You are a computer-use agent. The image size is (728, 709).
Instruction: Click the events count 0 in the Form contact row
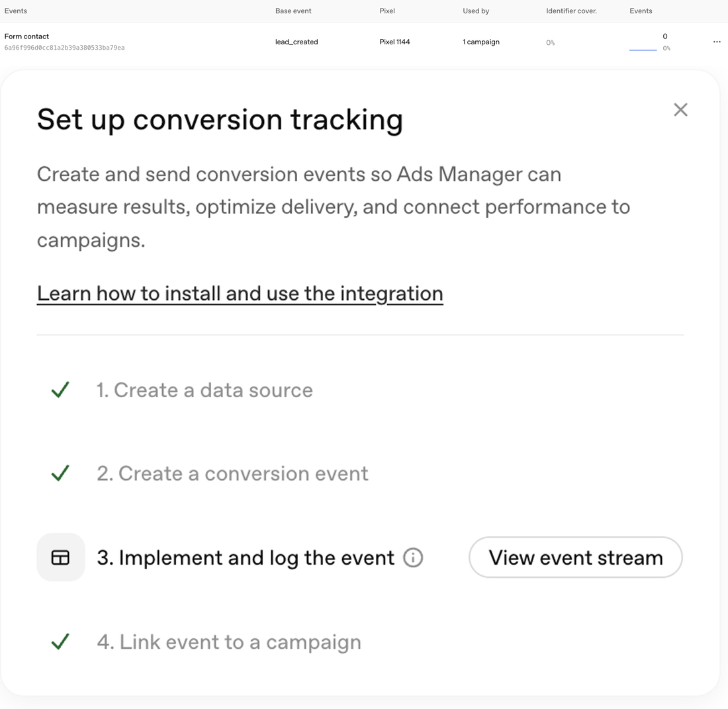(665, 36)
